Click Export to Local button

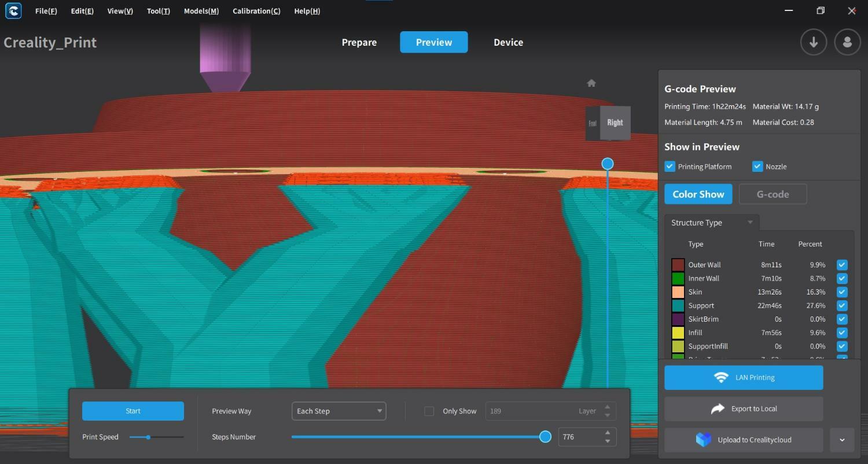pyautogui.click(x=744, y=409)
